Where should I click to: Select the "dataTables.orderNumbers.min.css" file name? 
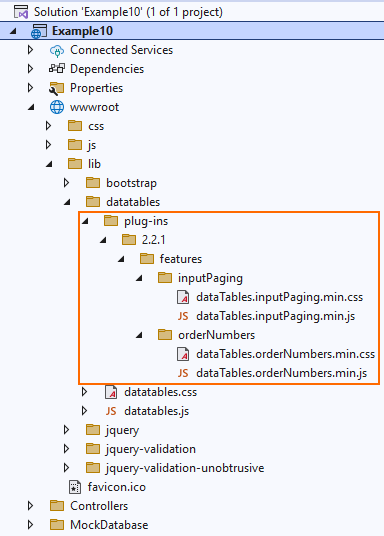pos(286,354)
